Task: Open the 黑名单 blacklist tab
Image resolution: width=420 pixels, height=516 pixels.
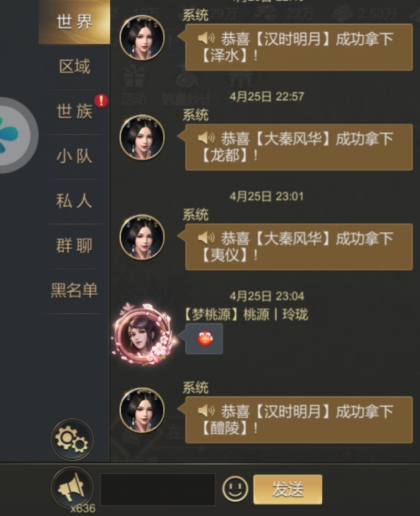Action: point(75,290)
